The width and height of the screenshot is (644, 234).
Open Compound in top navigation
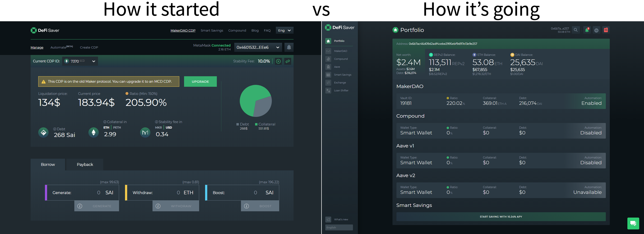[237, 31]
